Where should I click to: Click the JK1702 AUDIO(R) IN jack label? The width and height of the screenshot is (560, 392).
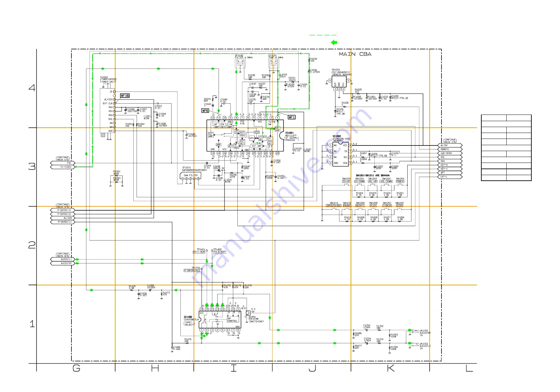pyautogui.click(x=425, y=333)
